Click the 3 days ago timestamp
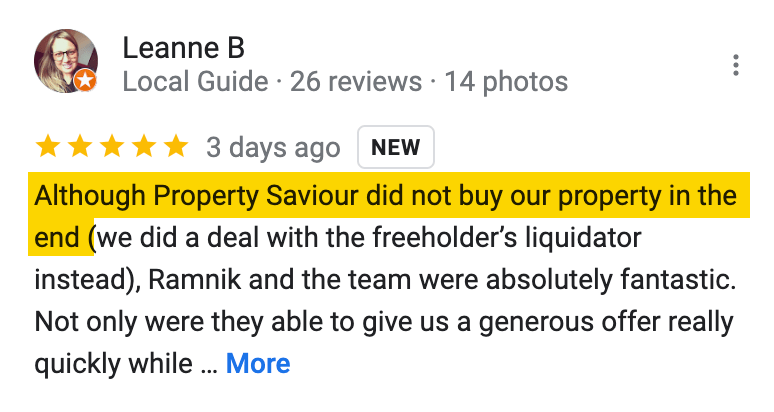The image size is (774, 412). pos(273,148)
